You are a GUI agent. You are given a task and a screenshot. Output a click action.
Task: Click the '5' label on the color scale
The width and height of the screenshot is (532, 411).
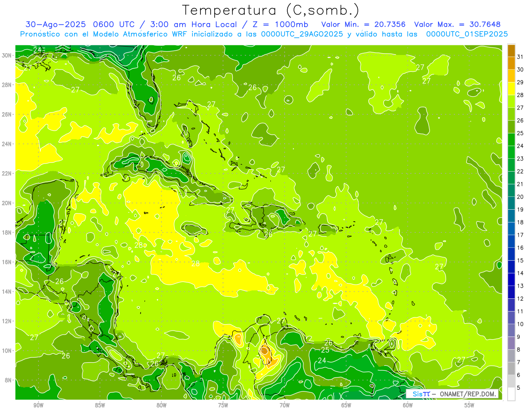pyautogui.click(x=519, y=388)
